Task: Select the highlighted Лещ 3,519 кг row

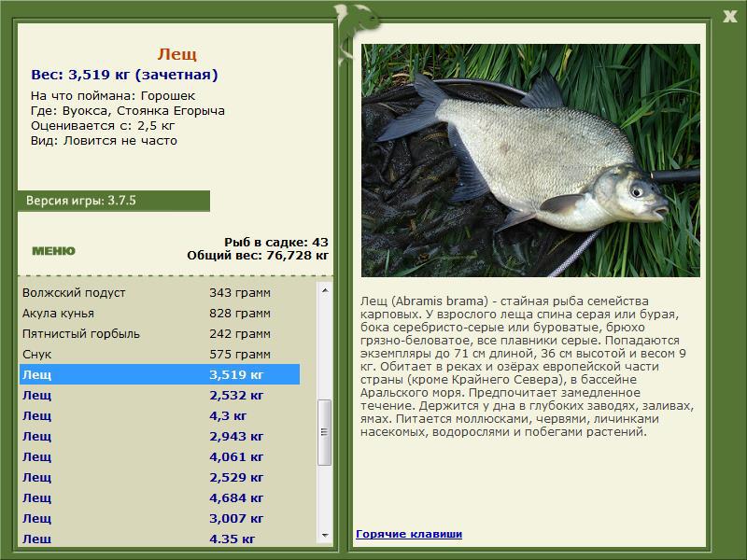Action: (160, 375)
